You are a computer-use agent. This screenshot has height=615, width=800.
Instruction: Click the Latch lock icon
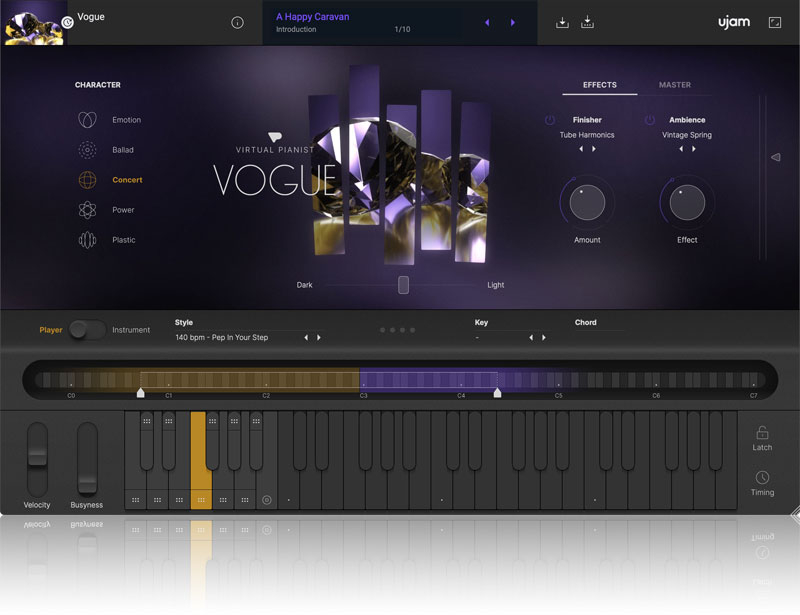click(x=762, y=433)
